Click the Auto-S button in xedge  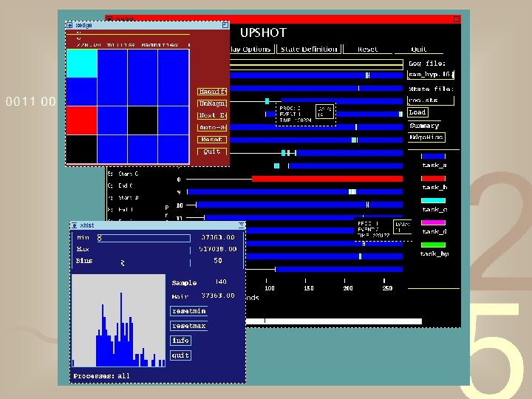[x=212, y=128]
